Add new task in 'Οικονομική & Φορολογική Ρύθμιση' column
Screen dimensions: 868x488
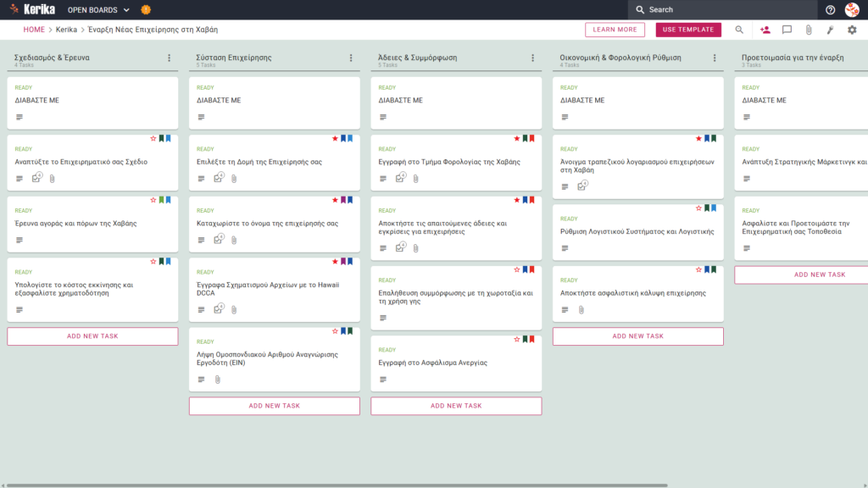[637, 336]
